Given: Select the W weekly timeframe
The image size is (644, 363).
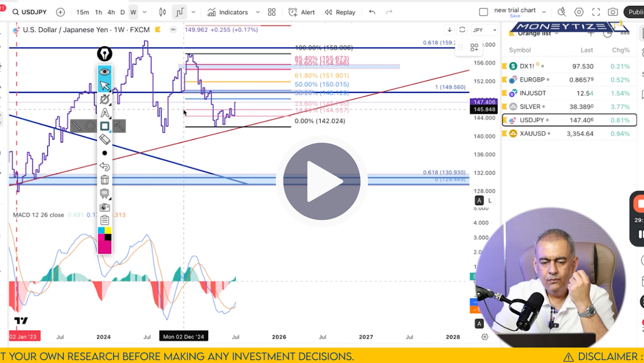Looking at the screenshot, I should click(x=133, y=12).
